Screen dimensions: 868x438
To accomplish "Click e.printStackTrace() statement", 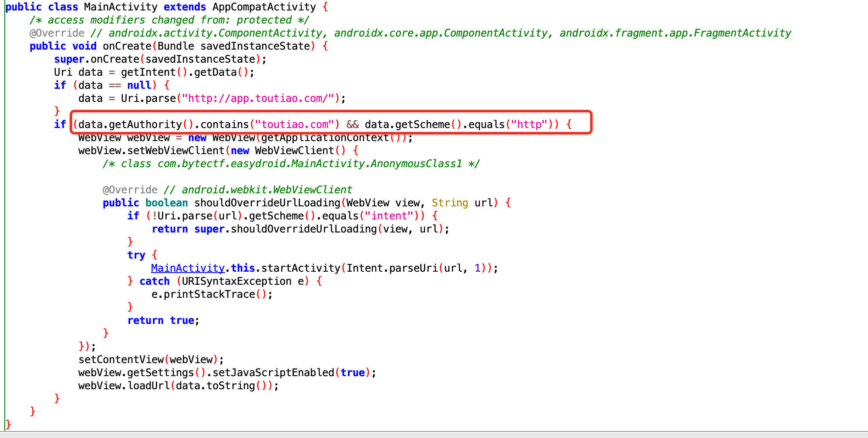I will click(212, 294).
